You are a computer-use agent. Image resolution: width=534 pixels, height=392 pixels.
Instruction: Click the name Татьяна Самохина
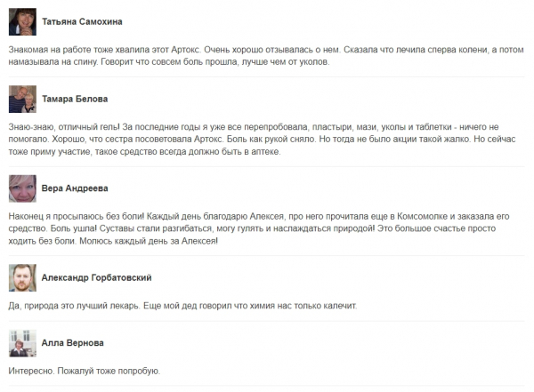click(82, 21)
